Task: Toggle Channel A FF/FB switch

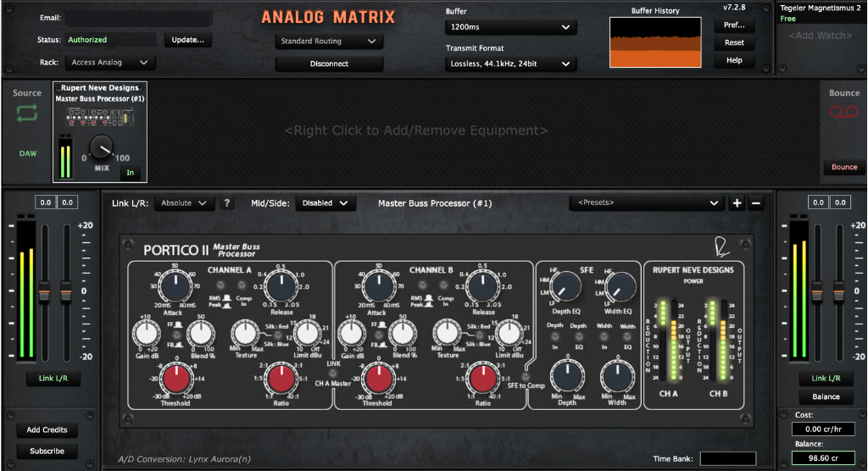Action: click(x=177, y=335)
